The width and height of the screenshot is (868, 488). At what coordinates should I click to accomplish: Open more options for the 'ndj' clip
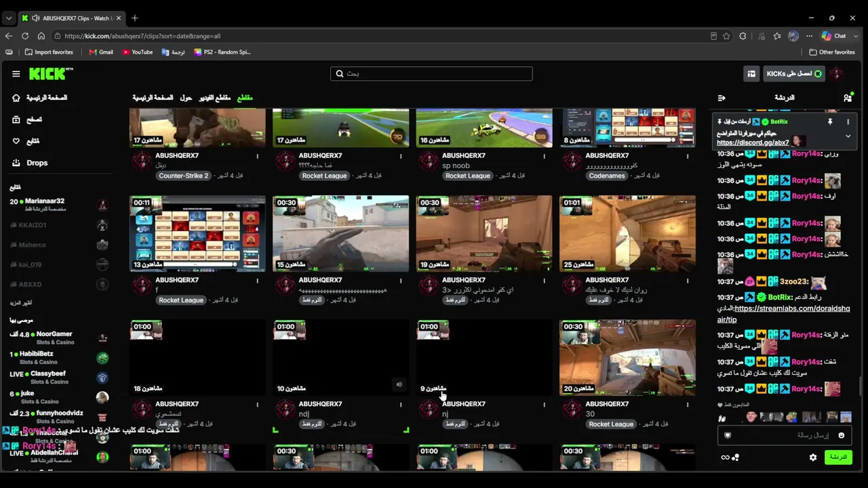pyautogui.click(x=401, y=404)
